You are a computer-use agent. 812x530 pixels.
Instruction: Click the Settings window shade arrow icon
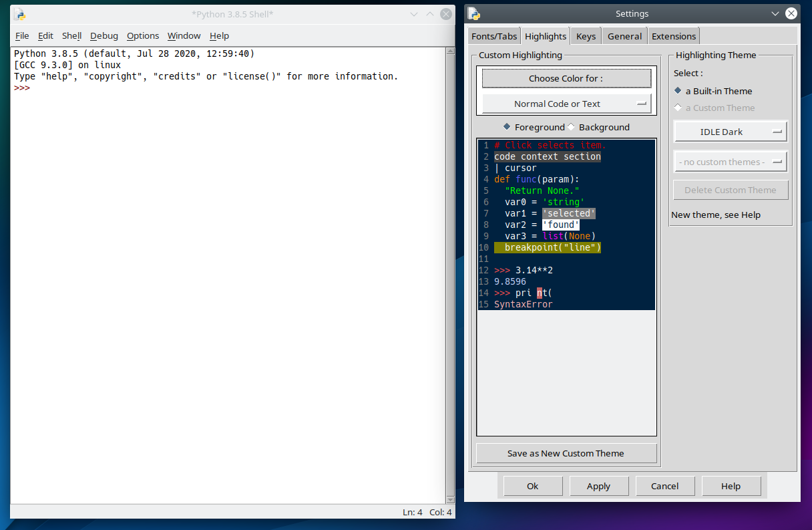pyautogui.click(x=775, y=13)
